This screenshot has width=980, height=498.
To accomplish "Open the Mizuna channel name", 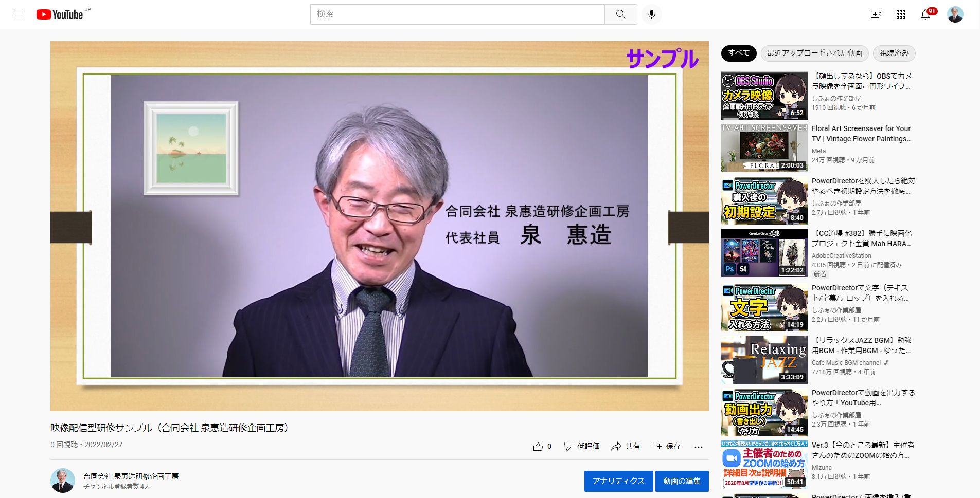I will (822, 468).
